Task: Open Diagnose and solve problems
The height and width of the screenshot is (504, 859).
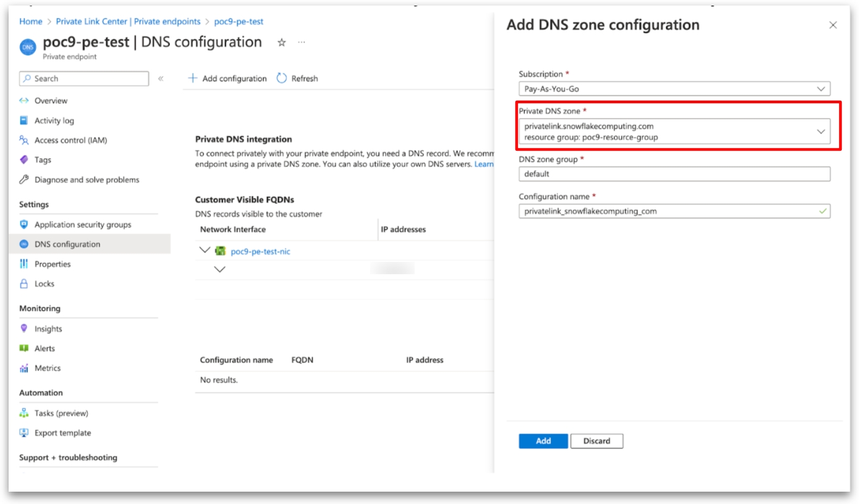Action: 87,180
